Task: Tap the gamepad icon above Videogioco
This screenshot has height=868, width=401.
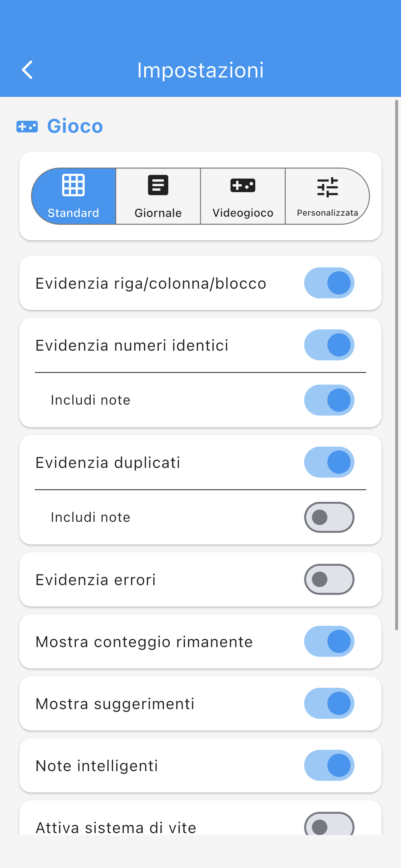Action: [x=242, y=185]
